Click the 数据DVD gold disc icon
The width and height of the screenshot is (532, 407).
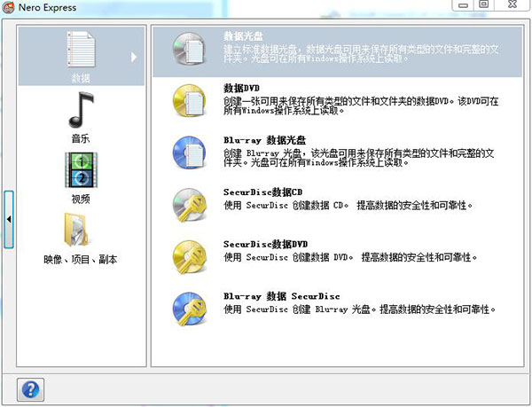tap(190, 101)
